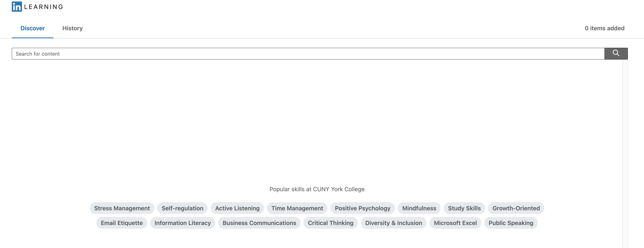Pick the Diversity & Inclusion skill
644x248 pixels.
pyautogui.click(x=394, y=223)
